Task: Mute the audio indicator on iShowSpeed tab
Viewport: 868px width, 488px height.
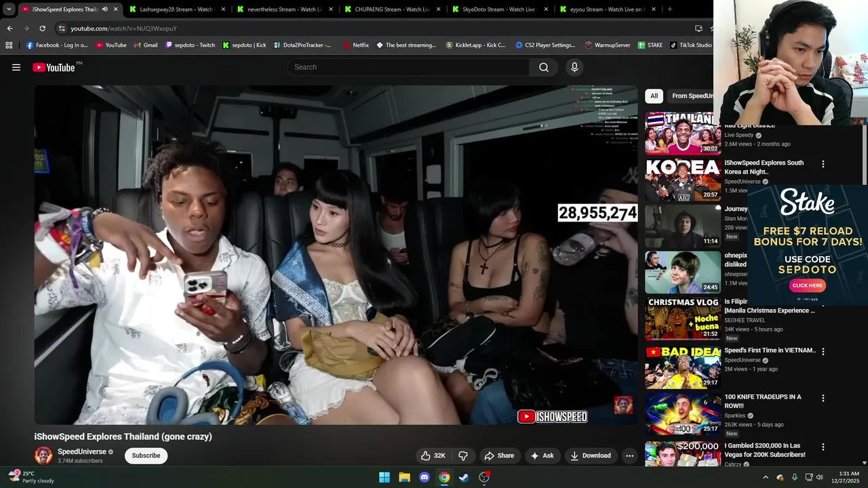Action: [104, 9]
